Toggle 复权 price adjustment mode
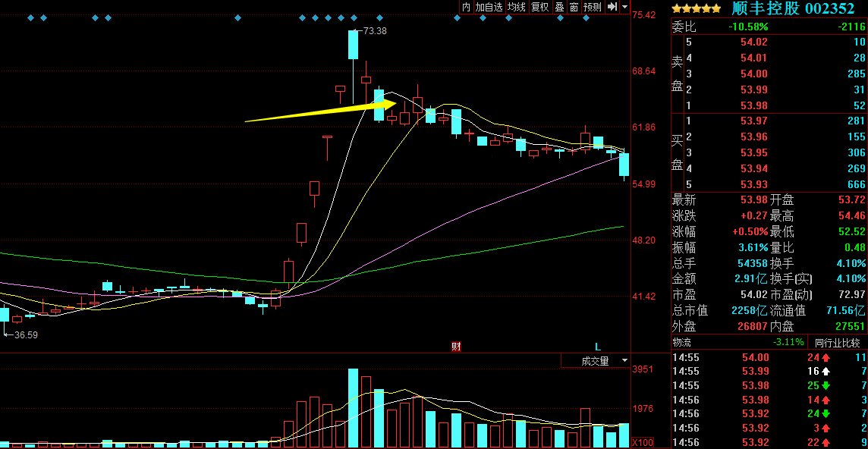 539,7
